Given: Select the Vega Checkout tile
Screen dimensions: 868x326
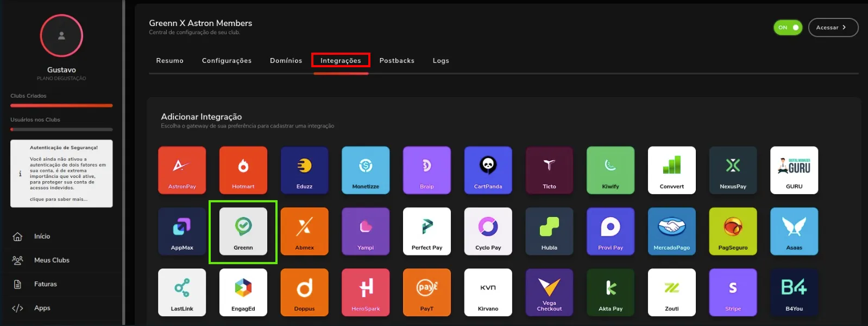Looking at the screenshot, I should pos(549,292).
